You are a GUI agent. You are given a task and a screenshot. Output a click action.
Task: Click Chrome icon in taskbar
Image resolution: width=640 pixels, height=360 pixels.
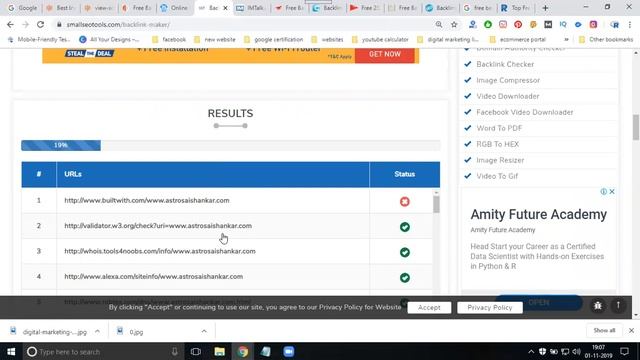(x=243, y=351)
